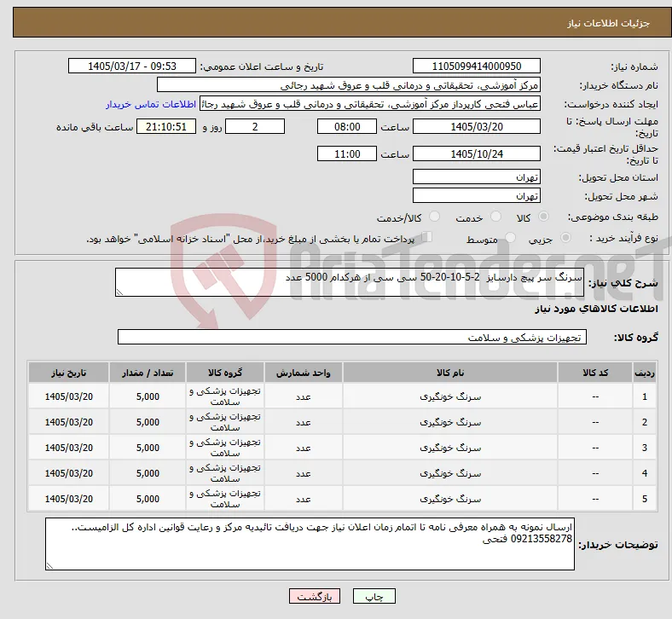Viewport: 672px width, 619px height.
Task: Click the response deadline date 1405/03/20 field
Action: [x=476, y=127]
